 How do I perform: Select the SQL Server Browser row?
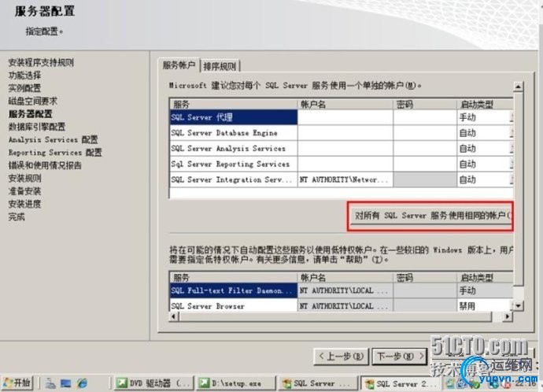tap(234, 305)
